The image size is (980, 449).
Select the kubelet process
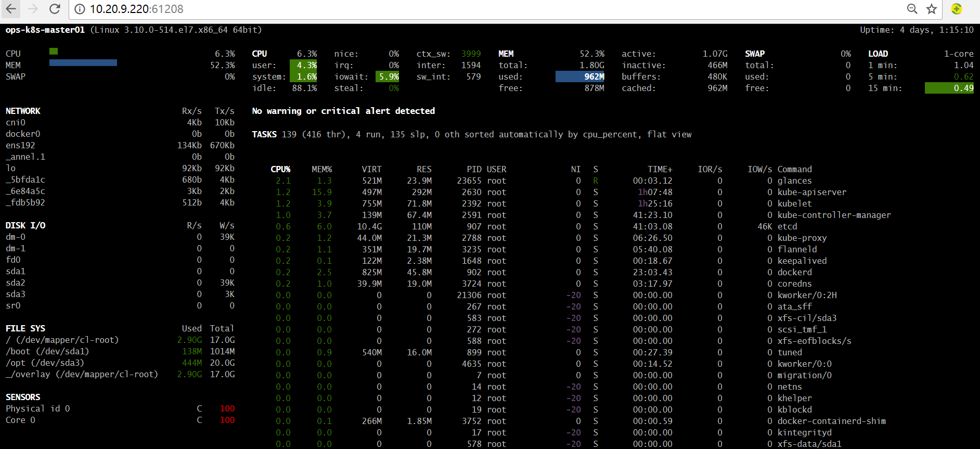pyautogui.click(x=794, y=203)
